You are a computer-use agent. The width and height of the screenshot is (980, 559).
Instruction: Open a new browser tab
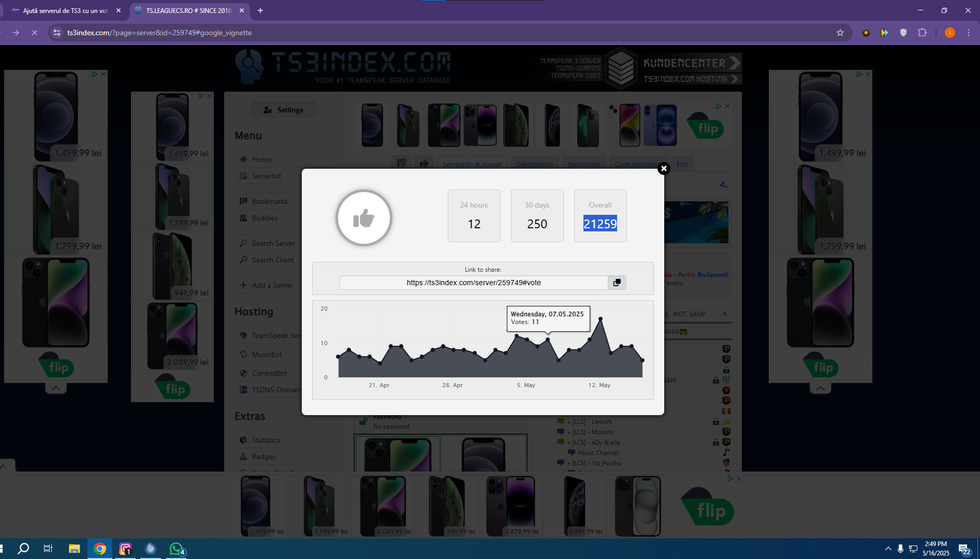[260, 10]
